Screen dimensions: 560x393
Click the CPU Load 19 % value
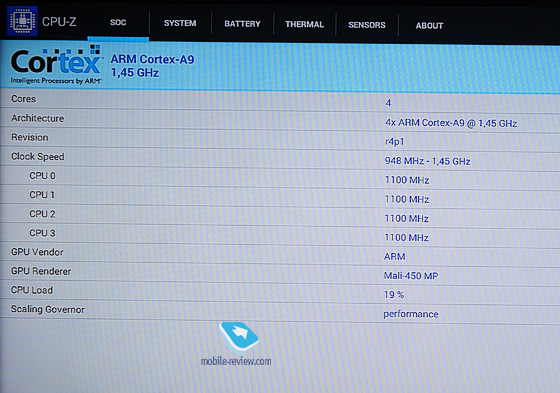click(x=394, y=295)
